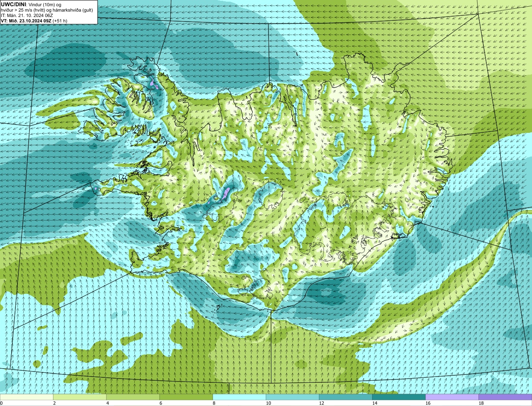Click the legend scale label '4'
The height and width of the screenshot is (406, 532).
point(108,403)
